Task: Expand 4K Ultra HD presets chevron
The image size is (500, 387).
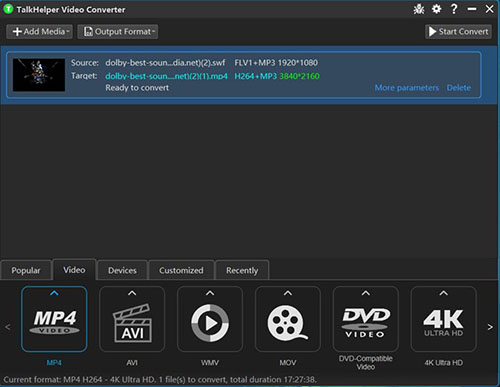Action: pyautogui.click(x=443, y=293)
